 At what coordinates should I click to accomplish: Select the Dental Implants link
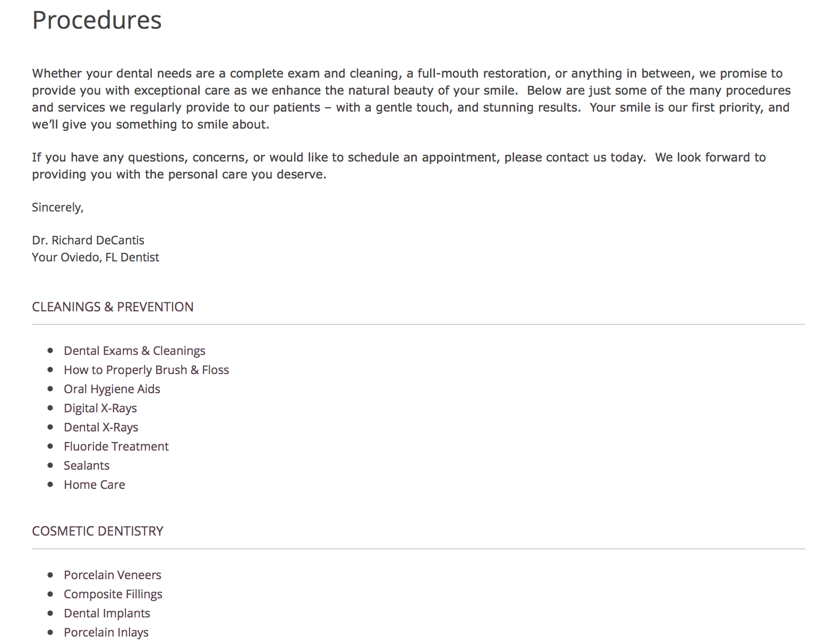tap(107, 613)
